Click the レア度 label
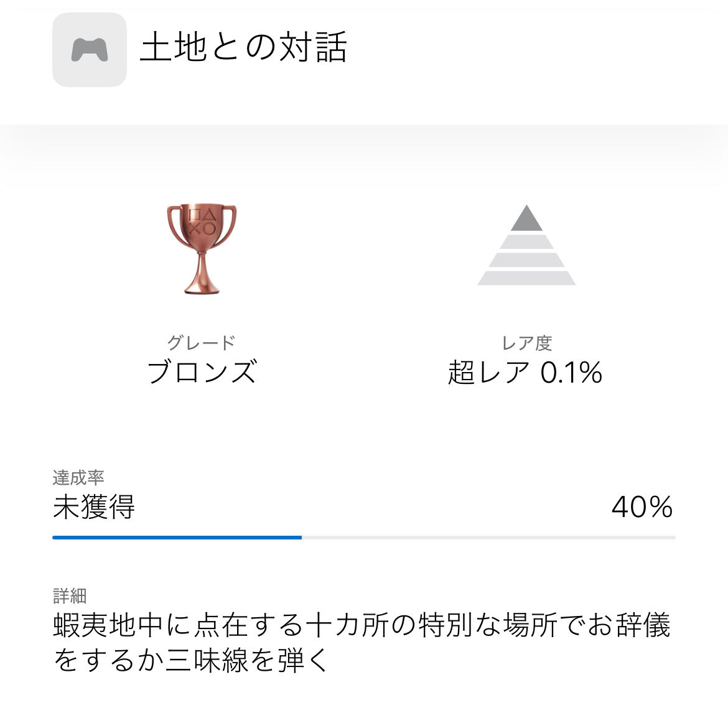Viewport: 728px width, 723px height. (526, 343)
